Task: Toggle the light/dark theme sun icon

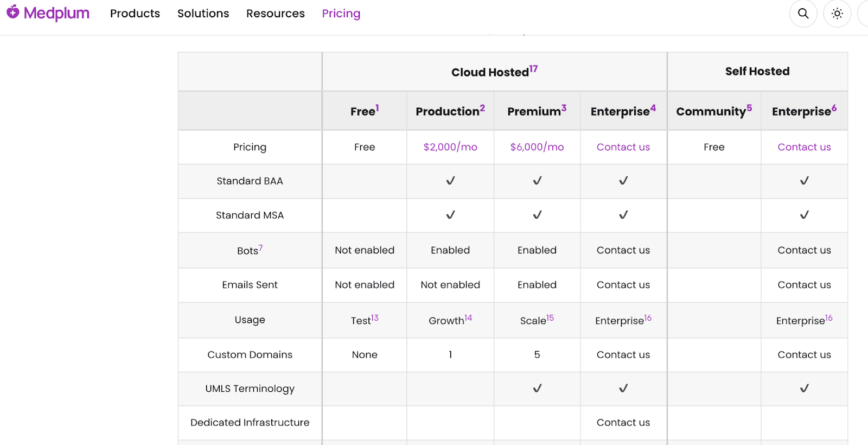Action: point(837,14)
